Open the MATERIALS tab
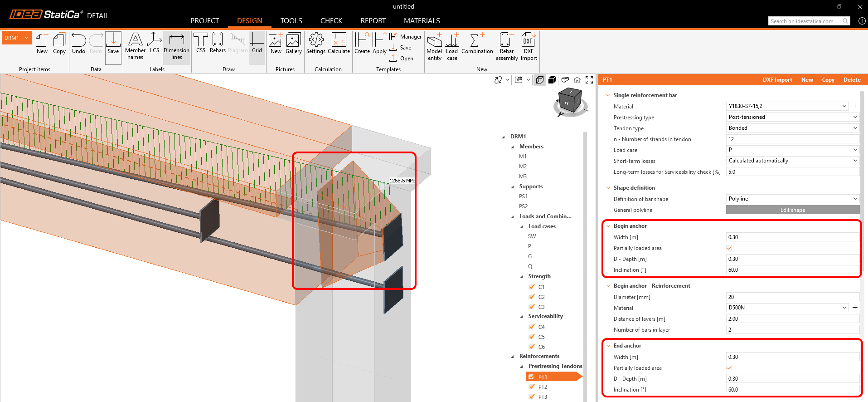 (x=422, y=21)
